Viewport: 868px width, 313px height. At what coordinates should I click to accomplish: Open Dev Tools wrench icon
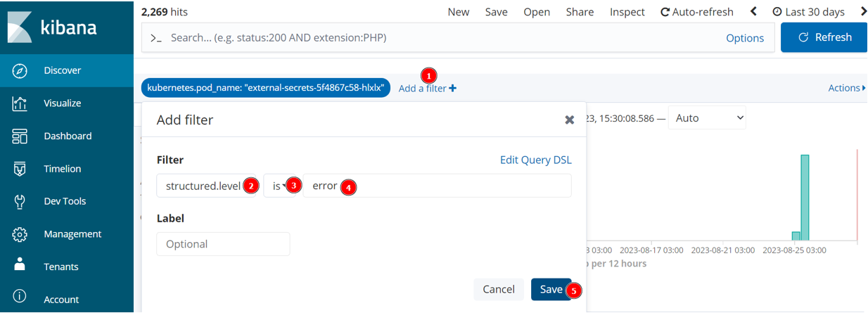pos(20,201)
